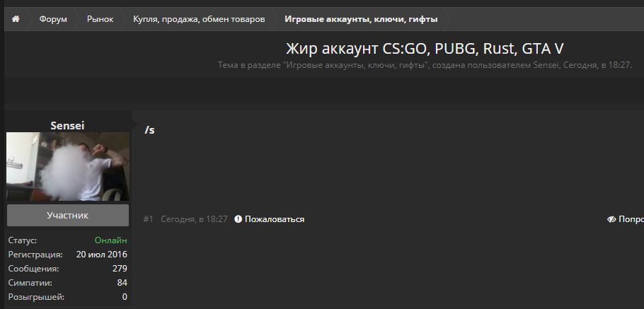
Task: Click the post timestamp Сегодня, в 18:27
Action: pos(195,219)
